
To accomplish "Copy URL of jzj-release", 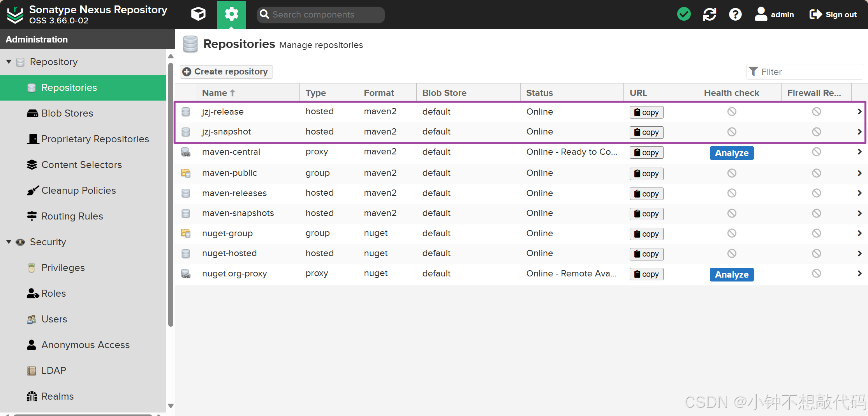I will [646, 112].
